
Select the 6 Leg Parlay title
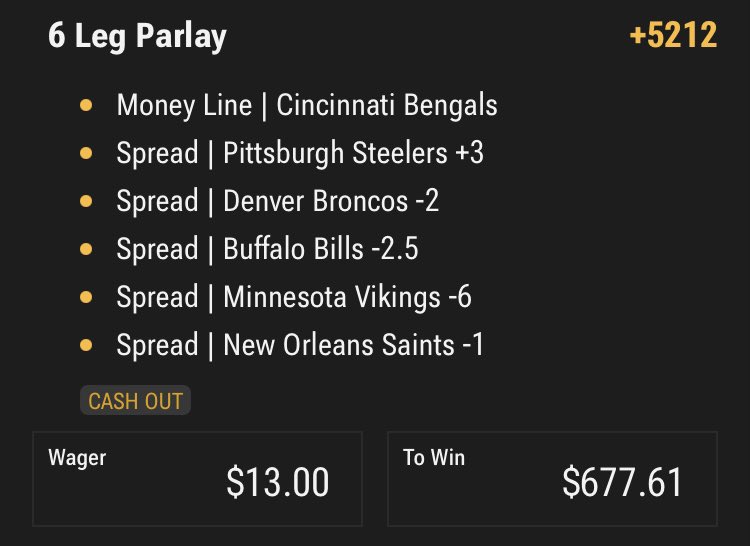137,36
